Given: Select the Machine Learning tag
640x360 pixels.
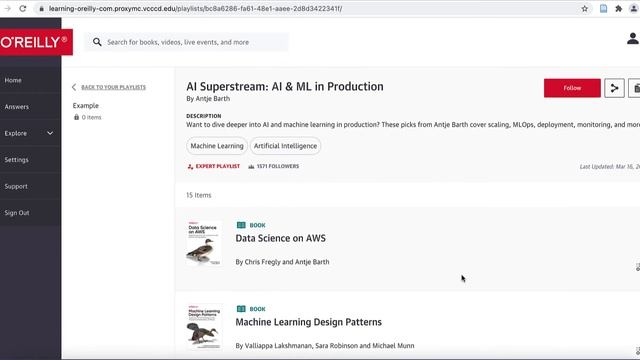Looking at the screenshot, I should 217,146.
